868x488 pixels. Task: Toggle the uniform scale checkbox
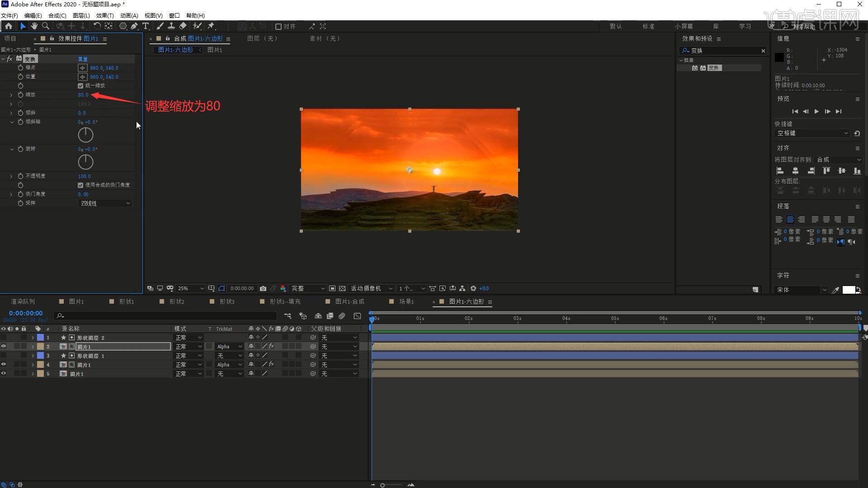(x=80, y=86)
